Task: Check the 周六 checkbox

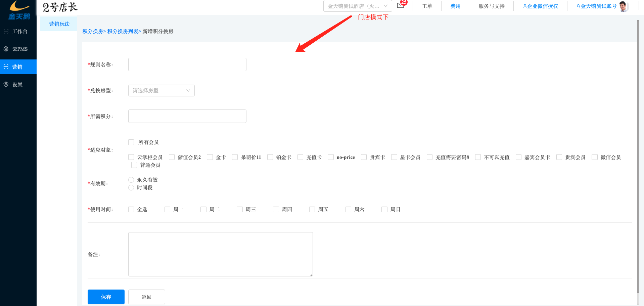Action: [x=348, y=209]
